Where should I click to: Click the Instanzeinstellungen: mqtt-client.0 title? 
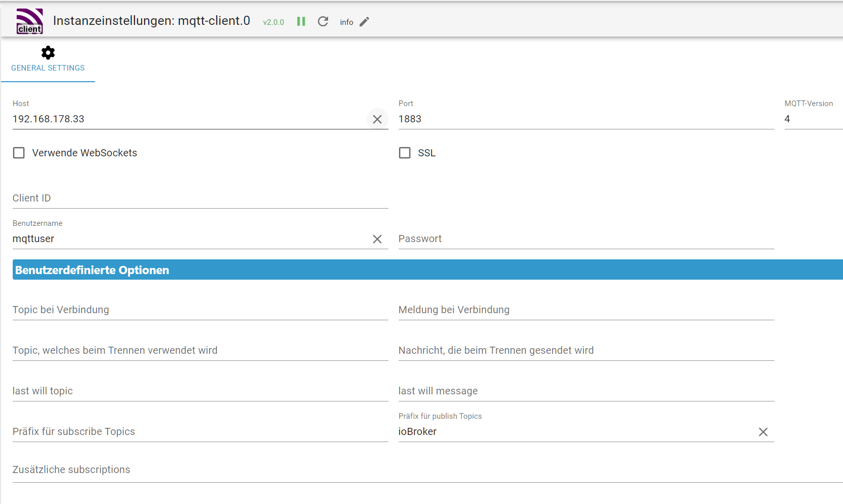(151, 21)
